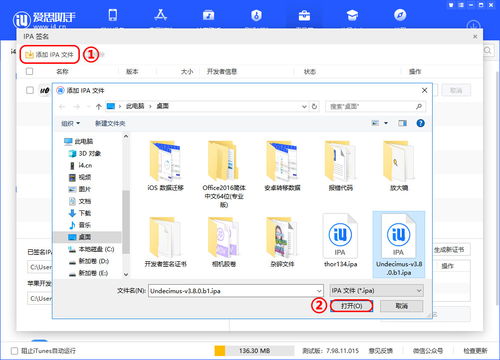Select 本地磁盘 (C:) in navigation tree

tap(91, 249)
